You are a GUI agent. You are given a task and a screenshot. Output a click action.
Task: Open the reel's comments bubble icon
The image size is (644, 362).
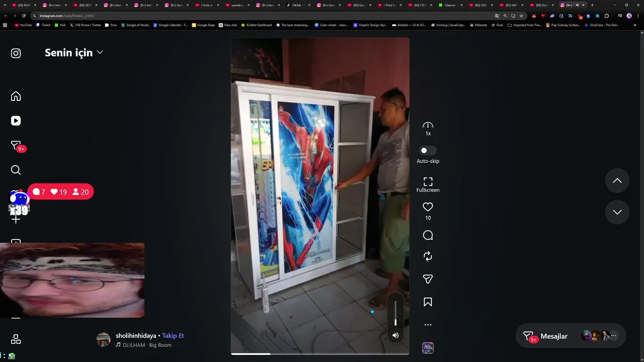tap(428, 235)
